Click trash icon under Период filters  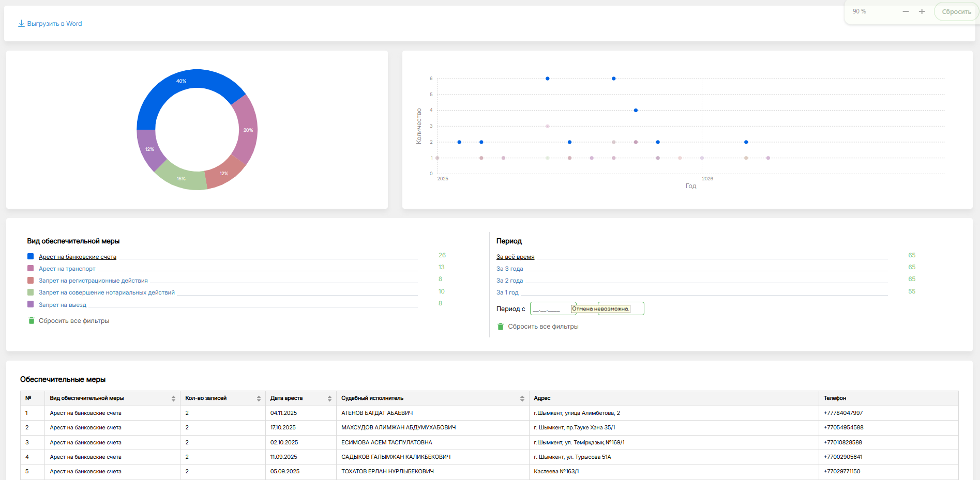point(500,327)
